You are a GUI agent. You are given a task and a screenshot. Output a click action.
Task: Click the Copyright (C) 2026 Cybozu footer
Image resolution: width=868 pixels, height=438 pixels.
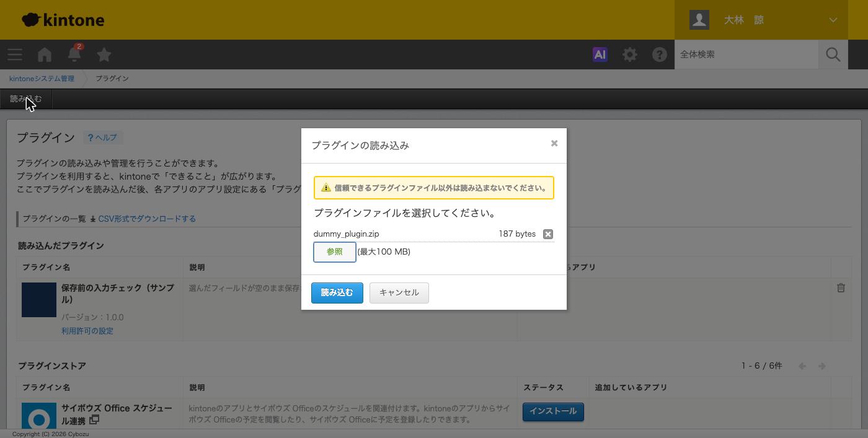(51, 434)
